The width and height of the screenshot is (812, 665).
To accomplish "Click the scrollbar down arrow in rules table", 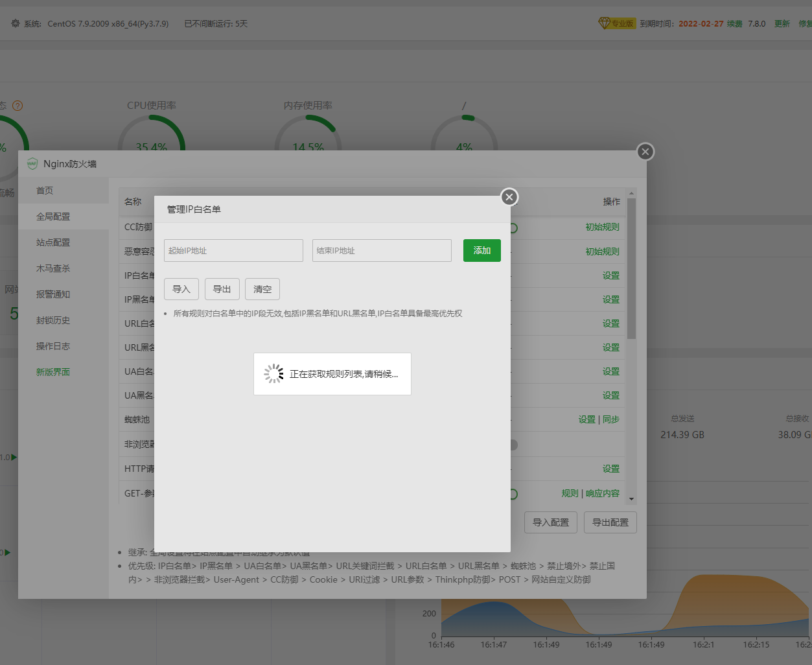I will [x=632, y=500].
